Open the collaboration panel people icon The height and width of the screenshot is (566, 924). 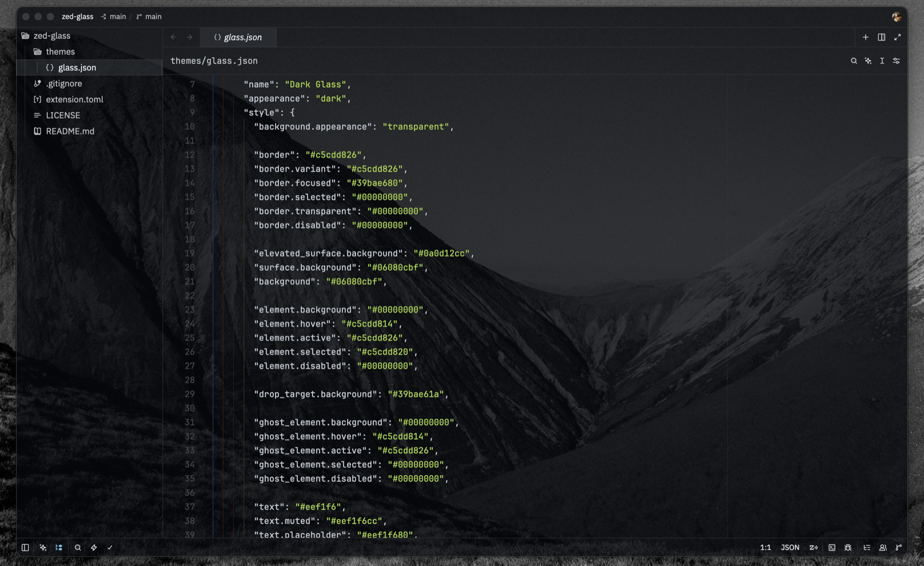(883, 548)
